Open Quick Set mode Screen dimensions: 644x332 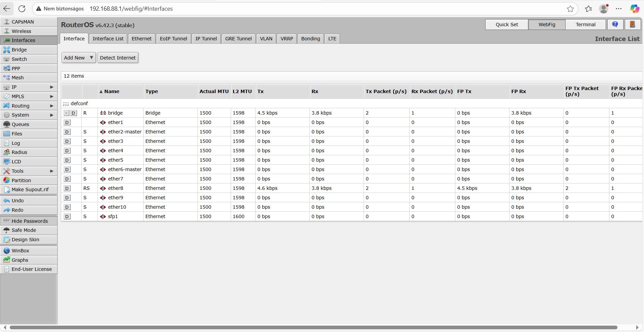tap(507, 25)
